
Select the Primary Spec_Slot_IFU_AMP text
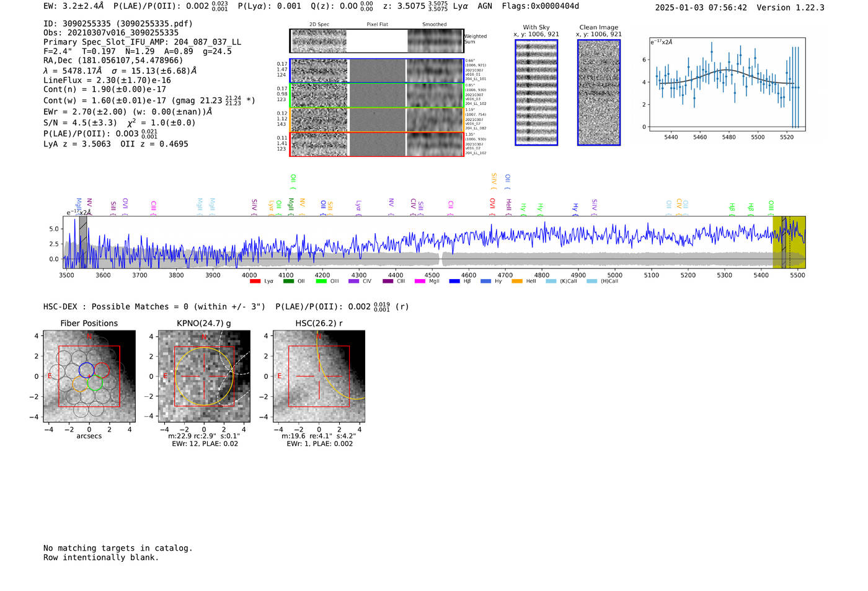[x=142, y=42]
